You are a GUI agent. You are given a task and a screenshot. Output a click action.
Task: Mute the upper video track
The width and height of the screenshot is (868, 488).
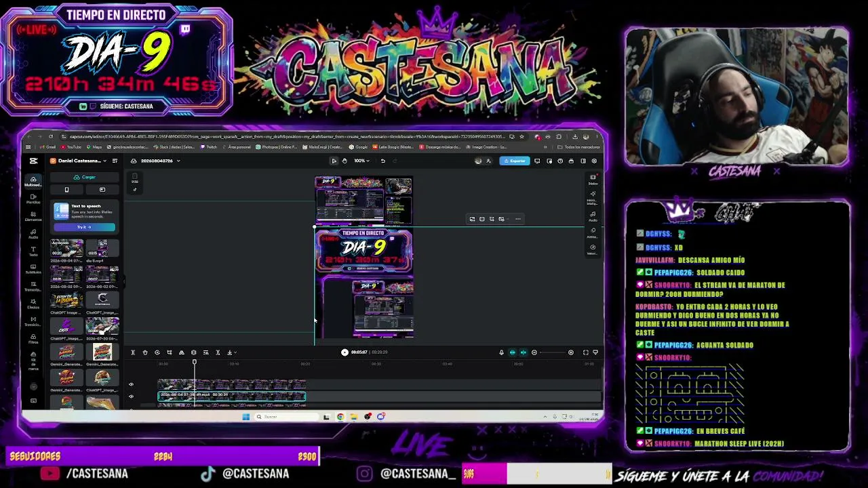[131, 384]
